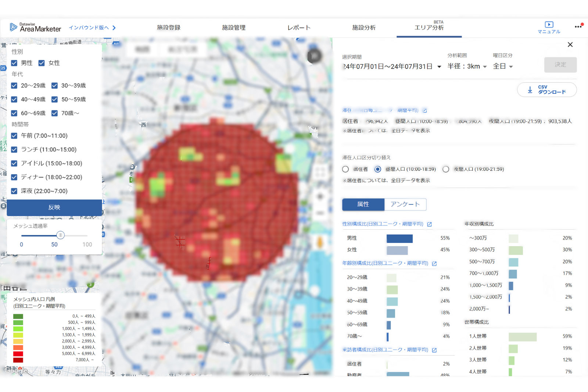Screen dimensions: 588x392
Task: Uncheck the 女性 checkbox
Action: [42, 63]
